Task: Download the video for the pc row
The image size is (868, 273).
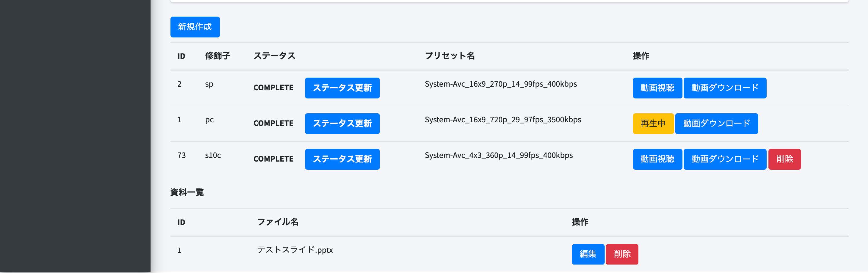Action: 716,124
